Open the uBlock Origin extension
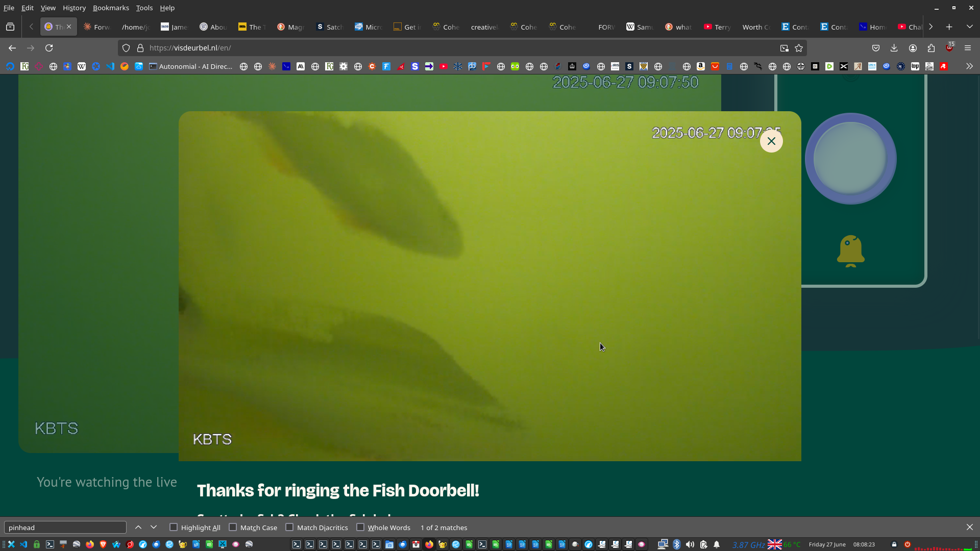 949,47
